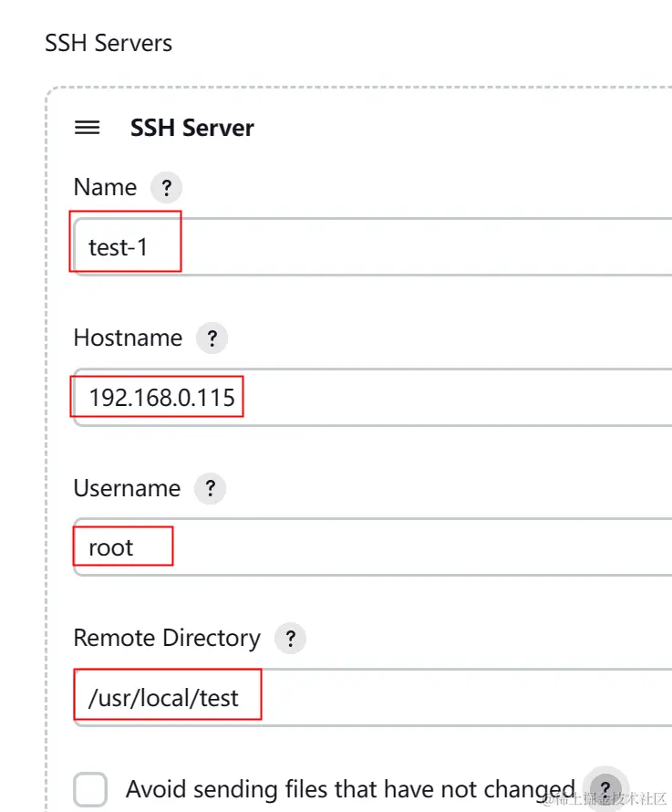The height and width of the screenshot is (812, 672).
Task: Click the Remote Directory label
Action: [167, 638]
